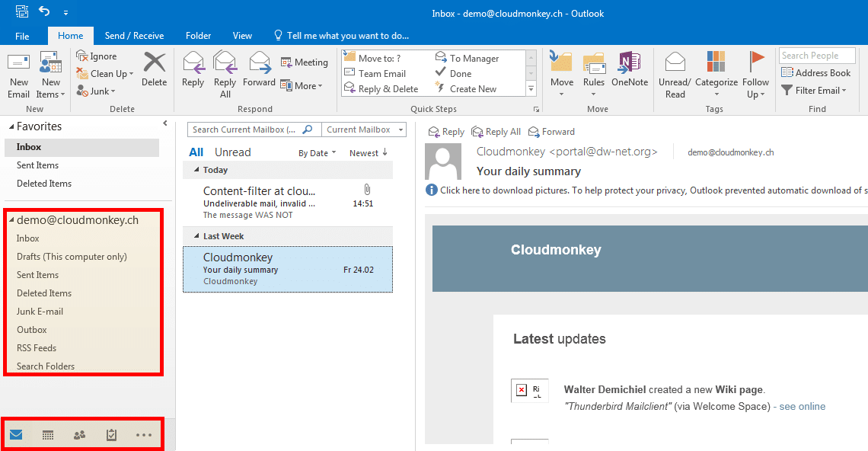
Task: Delete the selected message
Action: click(154, 69)
